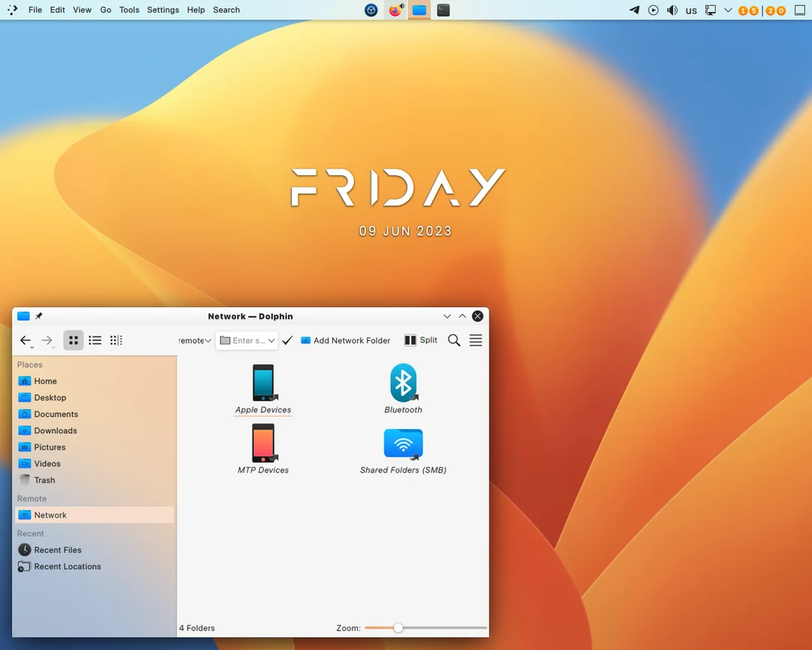Switch Dolphin to compact view mode

point(116,340)
